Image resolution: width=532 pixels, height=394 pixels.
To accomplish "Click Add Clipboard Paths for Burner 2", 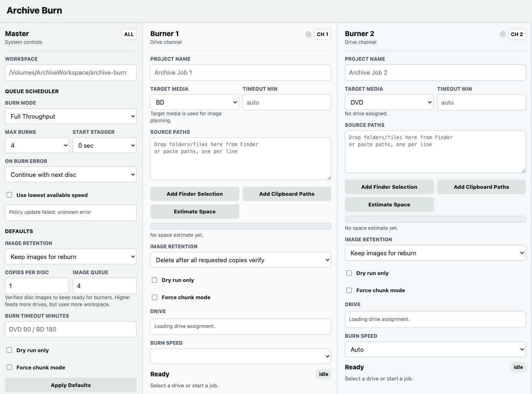I will 481,187.
